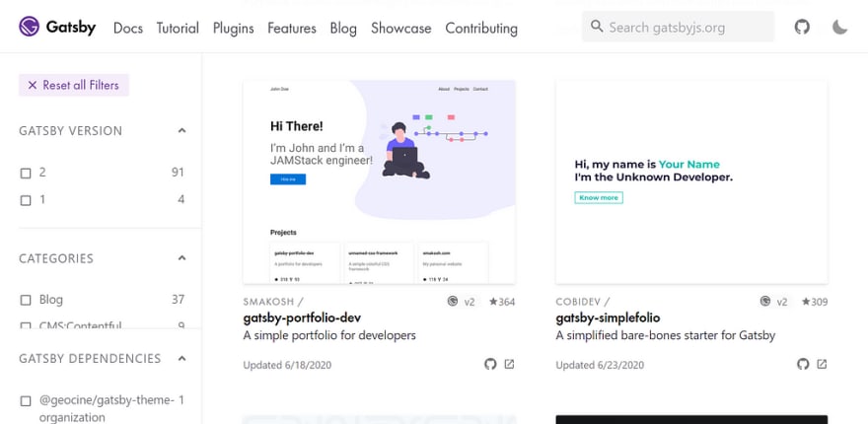This screenshot has height=424, width=868.
Task: Click the 'Updated 6/18/2020' text
Action: (287, 365)
